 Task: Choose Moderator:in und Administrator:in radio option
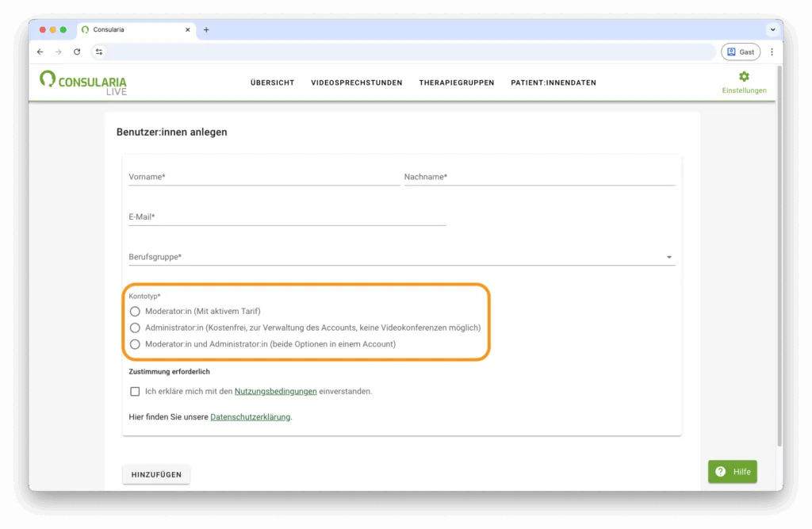(135, 344)
